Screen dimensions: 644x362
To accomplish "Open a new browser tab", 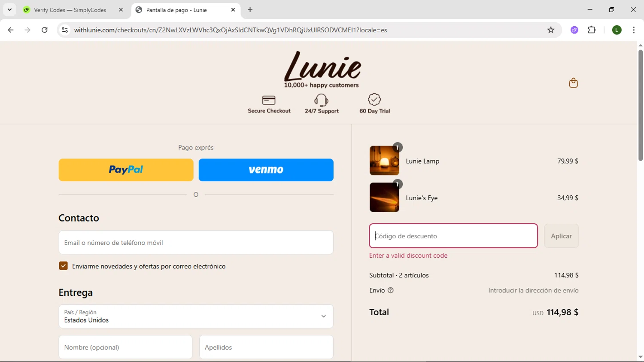I will pyautogui.click(x=250, y=10).
